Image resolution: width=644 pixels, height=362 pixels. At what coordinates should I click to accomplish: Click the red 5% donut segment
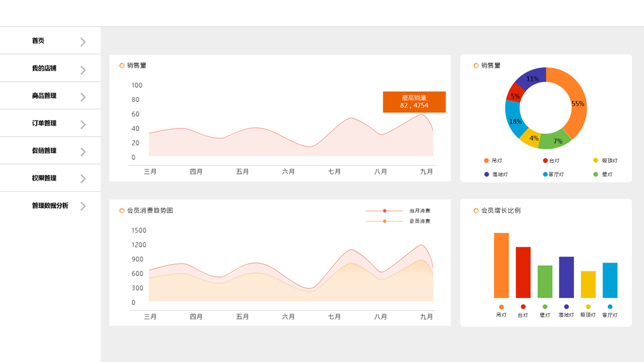[515, 94]
